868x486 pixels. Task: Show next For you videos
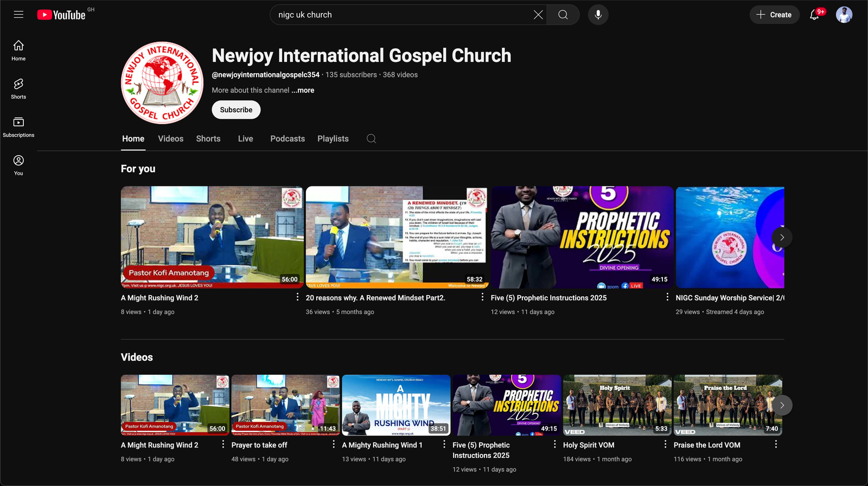click(782, 238)
